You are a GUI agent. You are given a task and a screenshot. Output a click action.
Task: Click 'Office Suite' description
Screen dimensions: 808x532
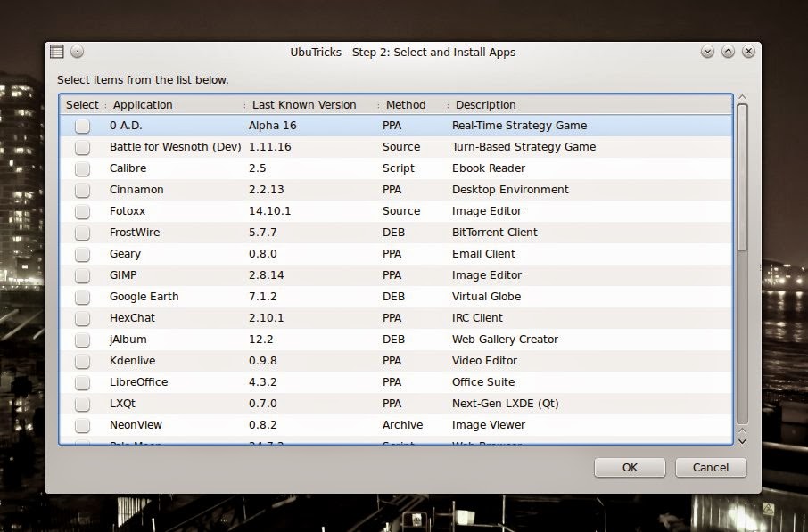pos(483,382)
